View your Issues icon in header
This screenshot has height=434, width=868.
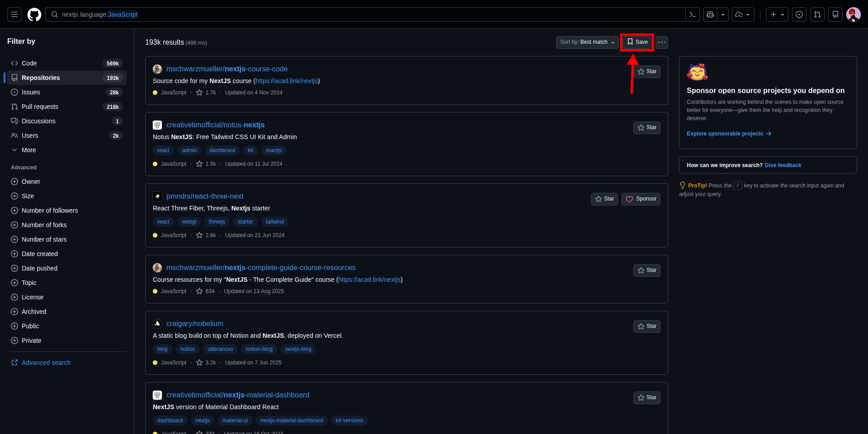coord(799,14)
